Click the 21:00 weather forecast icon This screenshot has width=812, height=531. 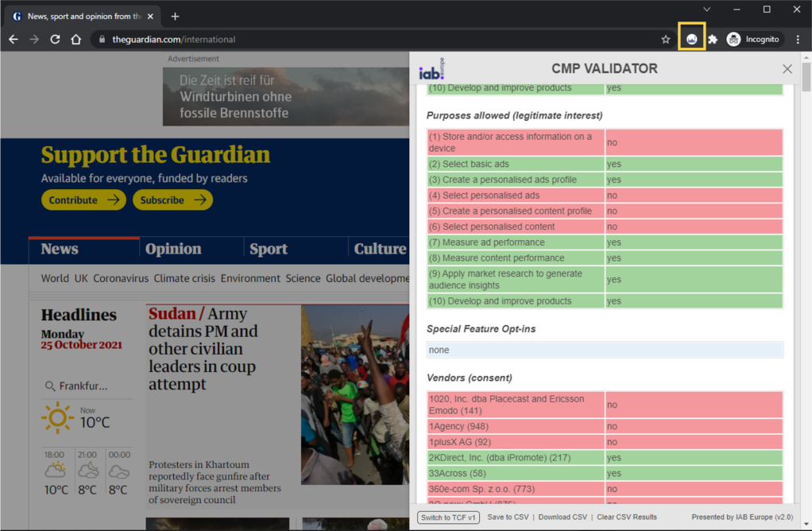pyautogui.click(x=88, y=471)
